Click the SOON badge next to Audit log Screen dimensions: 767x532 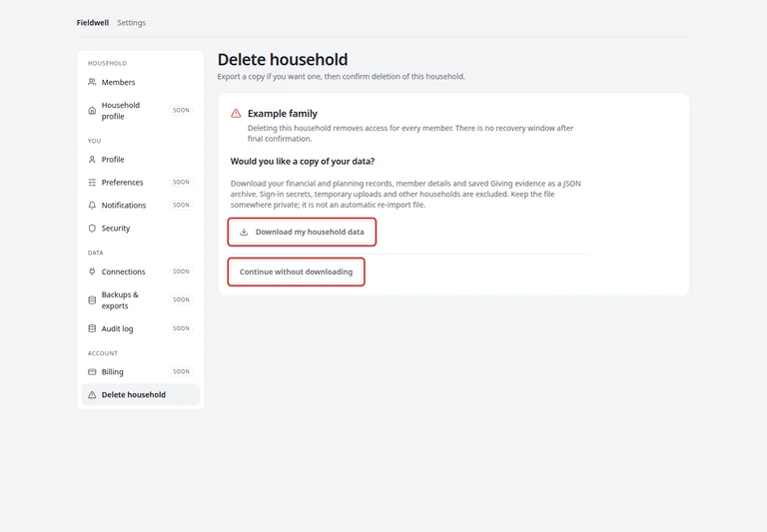point(181,328)
